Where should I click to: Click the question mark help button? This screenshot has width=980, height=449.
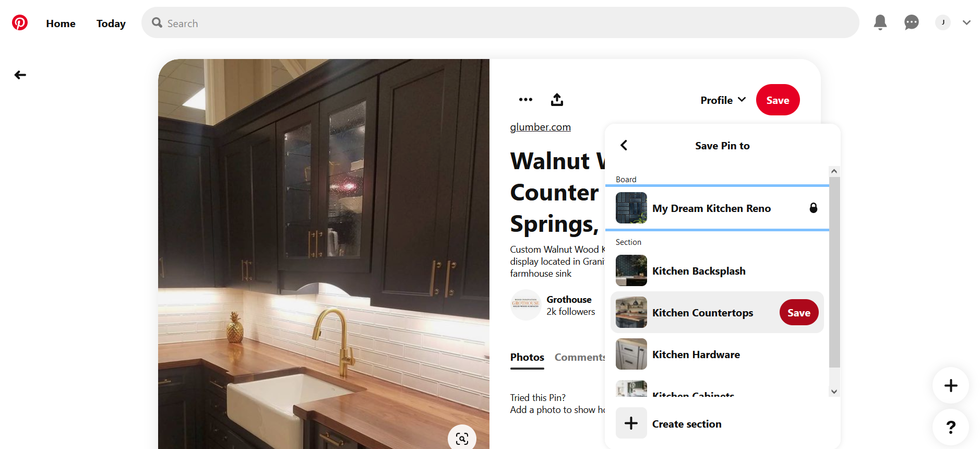tap(951, 427)
